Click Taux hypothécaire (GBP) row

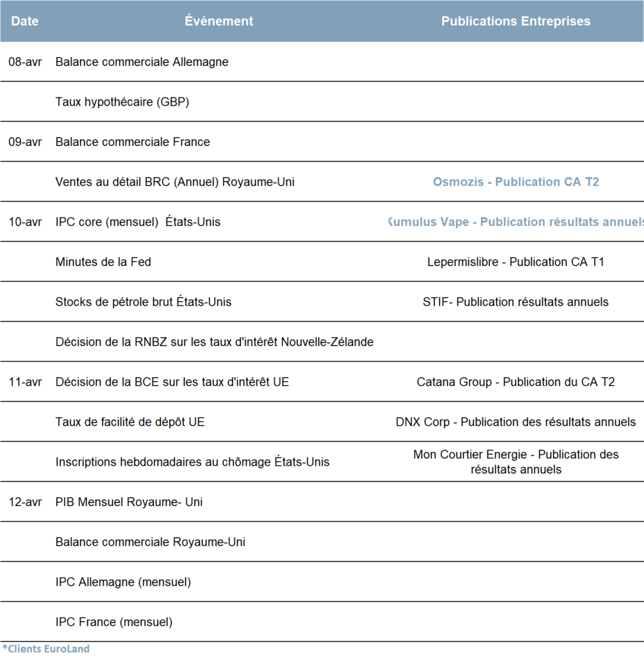122,102
